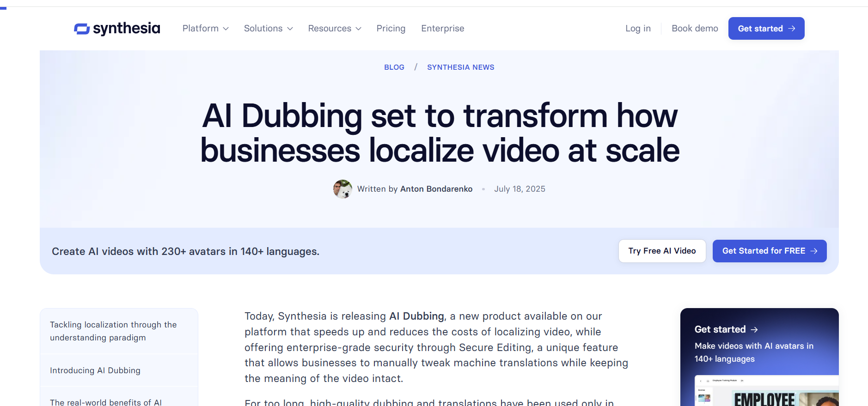Click the author avatar photo
The image size is (868, 406).
point(342,189)
